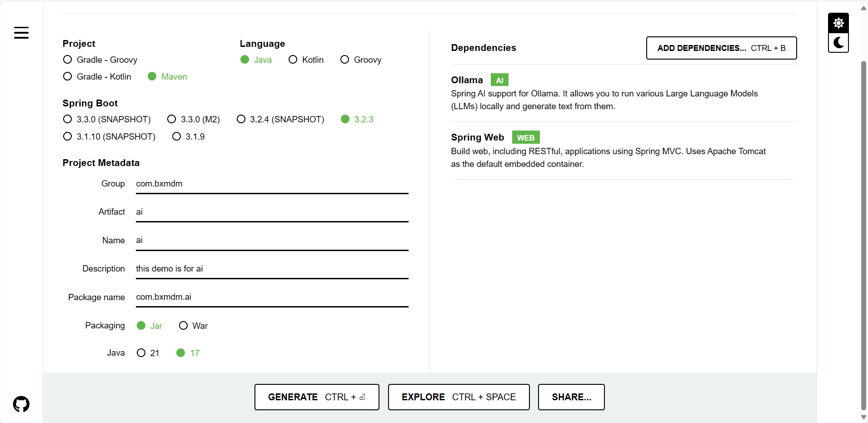The image size is (868, 423).
Task: Click the AI tag badge
Action: (499, 80)
